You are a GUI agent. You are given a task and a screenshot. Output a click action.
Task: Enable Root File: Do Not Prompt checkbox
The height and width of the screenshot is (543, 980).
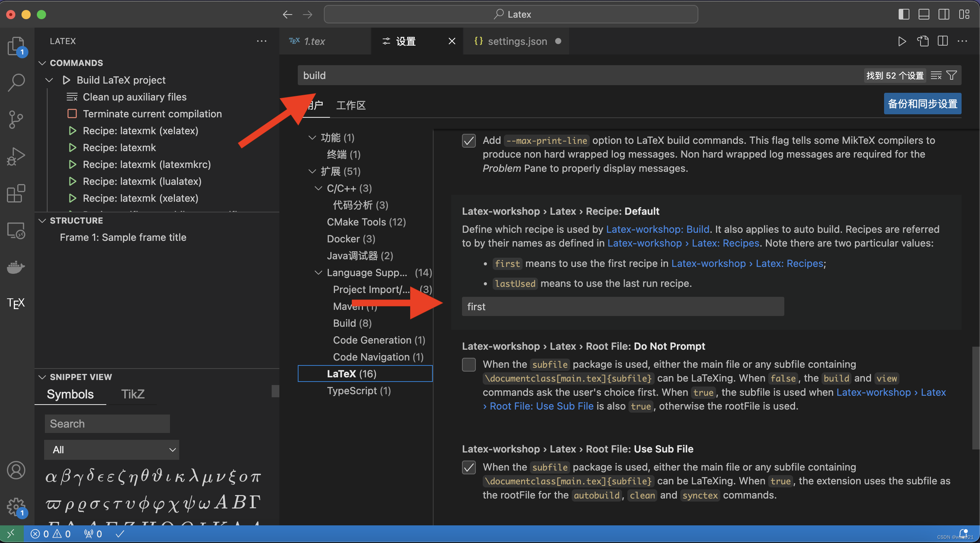(x=469, y=365)
